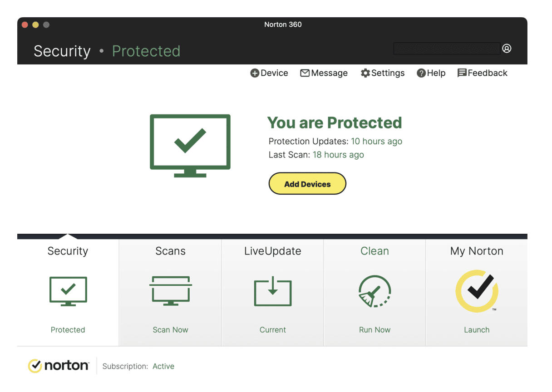Click the account profile icon near the search bar
The width and height of the screenshot is (552, 392).
(507, 48)
